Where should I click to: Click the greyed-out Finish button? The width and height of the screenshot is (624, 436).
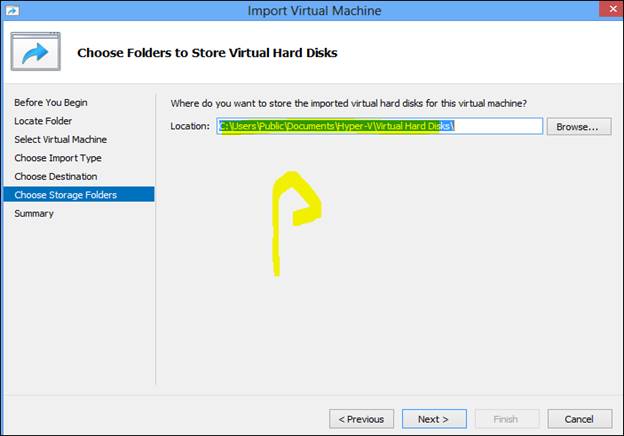(506, 419)
